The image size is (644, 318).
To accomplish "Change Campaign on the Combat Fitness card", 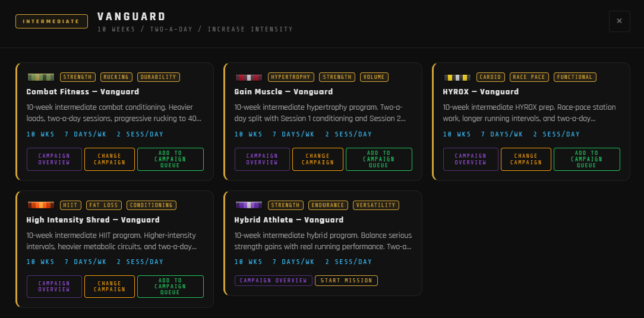I will tap(110, 159).
